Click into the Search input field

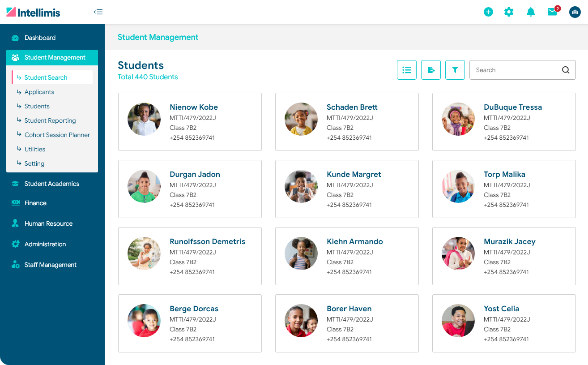[x=515, y=70]
